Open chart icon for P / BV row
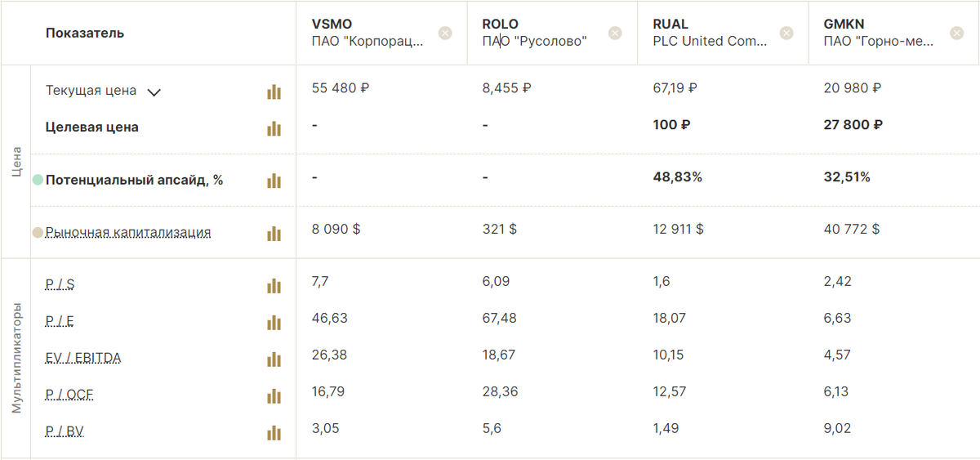The image size is (980, 460). (x=274, y=431)
